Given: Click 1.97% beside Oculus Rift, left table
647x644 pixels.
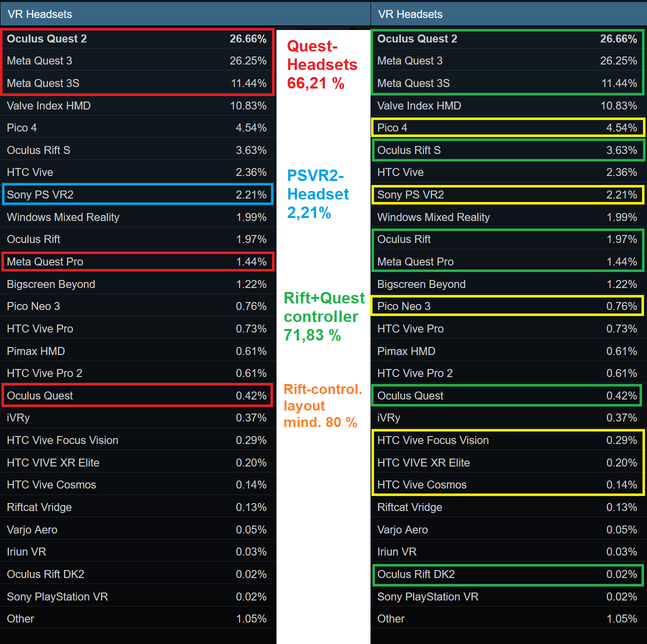Looking at the screenshot, I should pos(251,239).
